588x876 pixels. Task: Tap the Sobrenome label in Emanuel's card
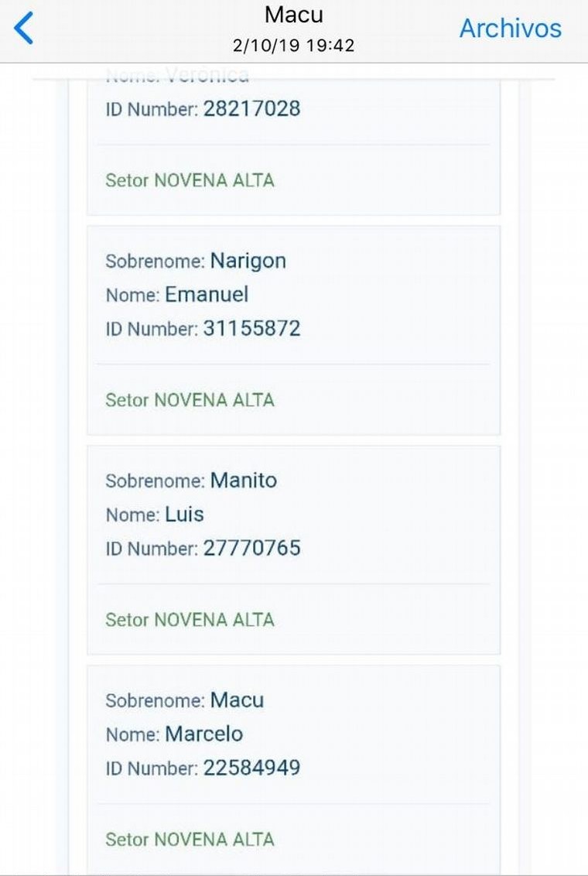click(x=154, y=262)
